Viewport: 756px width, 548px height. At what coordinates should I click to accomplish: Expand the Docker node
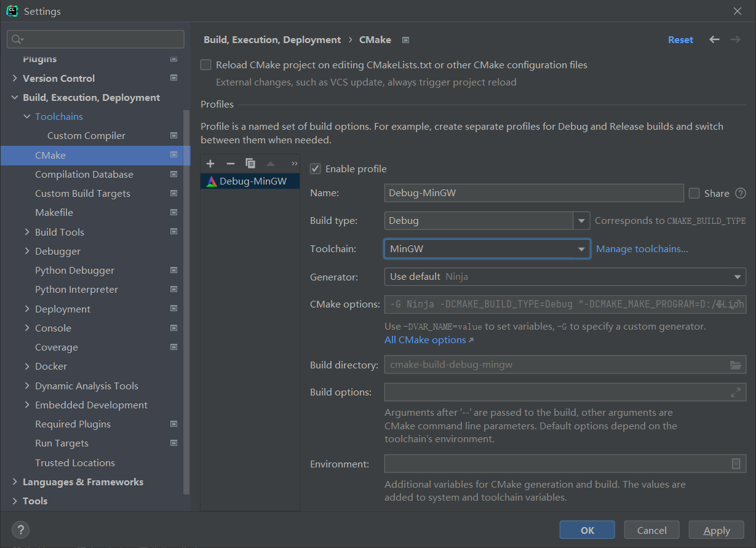click(27, 366)
